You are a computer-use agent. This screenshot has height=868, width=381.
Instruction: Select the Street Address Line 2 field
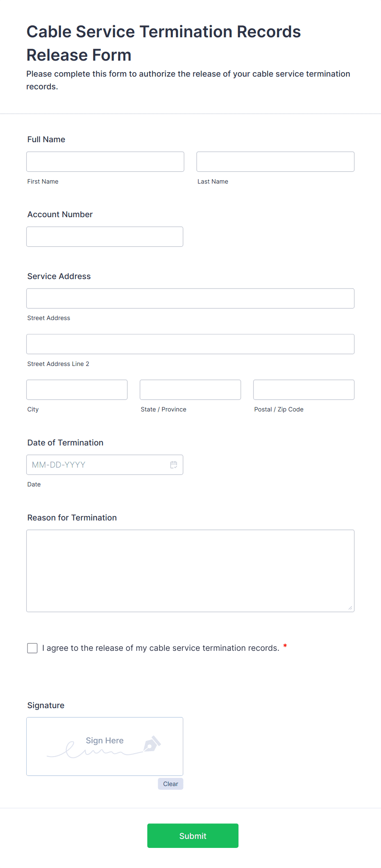point(190,344)
